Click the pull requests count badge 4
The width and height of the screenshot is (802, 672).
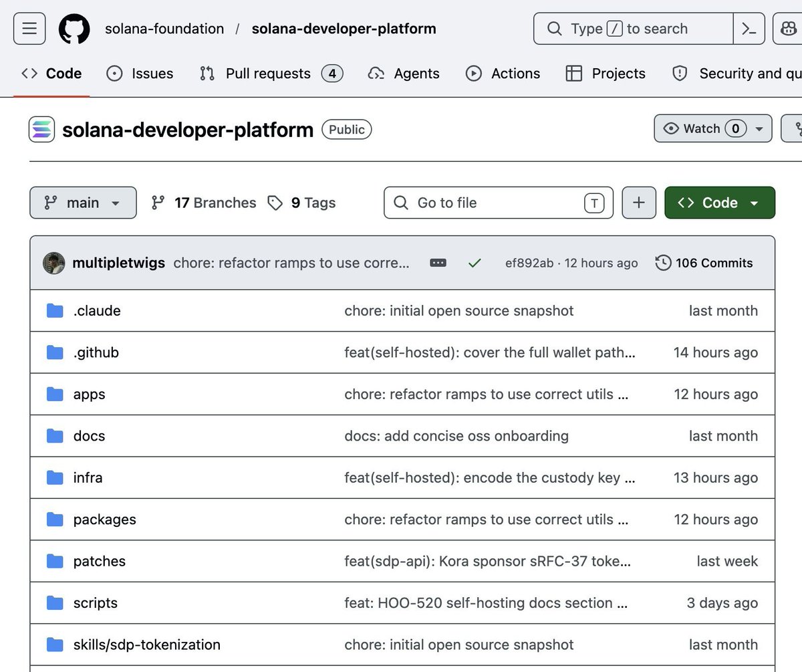tap(332, 74)
